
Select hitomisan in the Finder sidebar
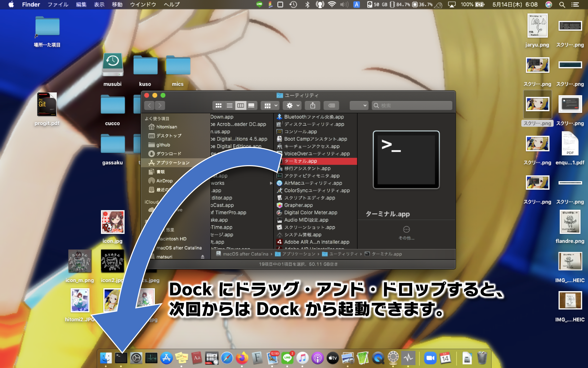[x=167, y=127]
